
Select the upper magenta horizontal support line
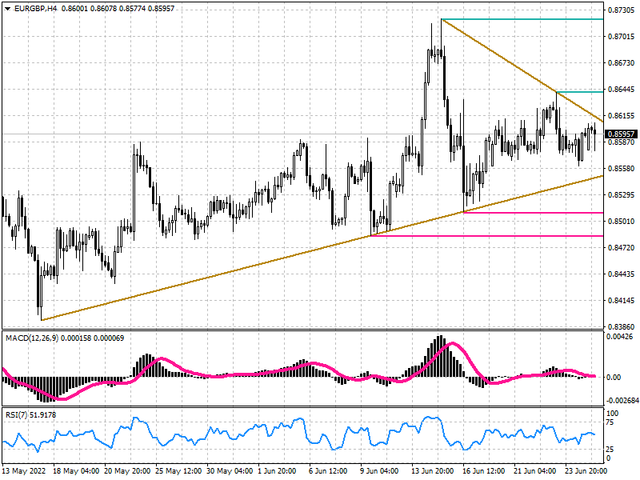click(x=533, y=213)
